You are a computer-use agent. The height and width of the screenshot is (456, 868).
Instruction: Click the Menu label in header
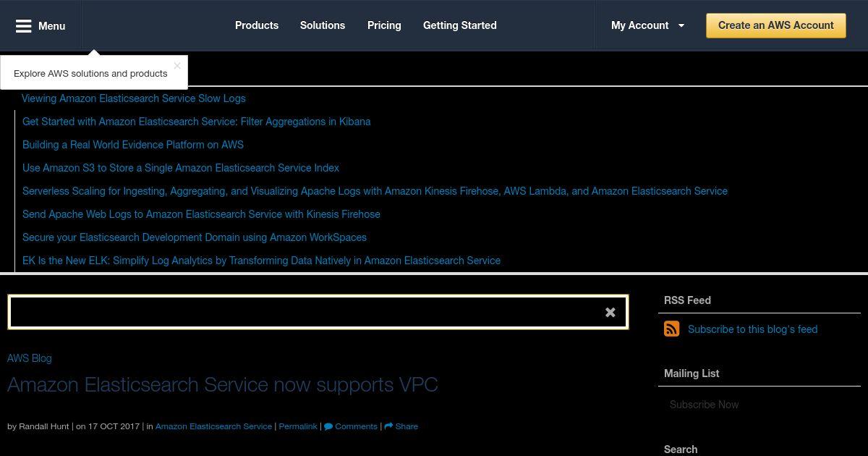(51, 26)
